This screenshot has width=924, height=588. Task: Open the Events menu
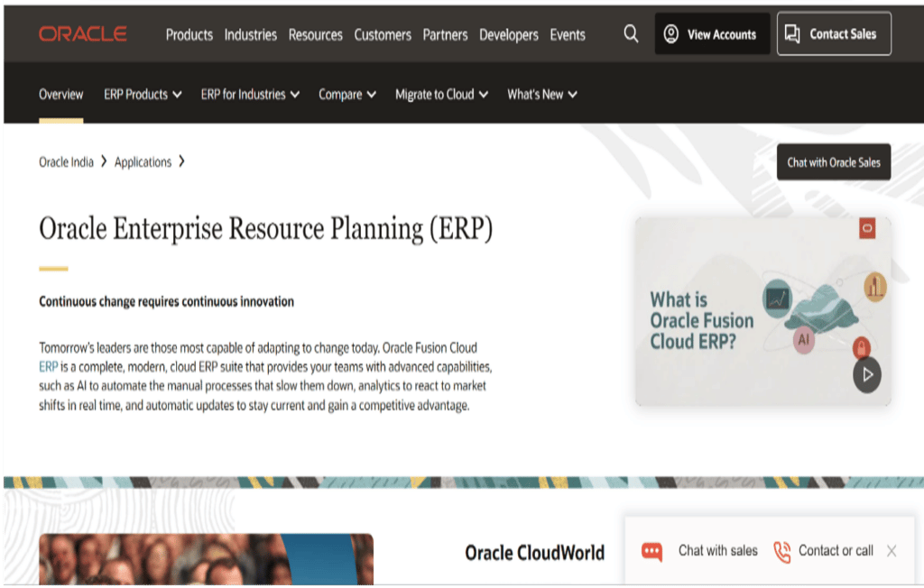coord(568,35)
